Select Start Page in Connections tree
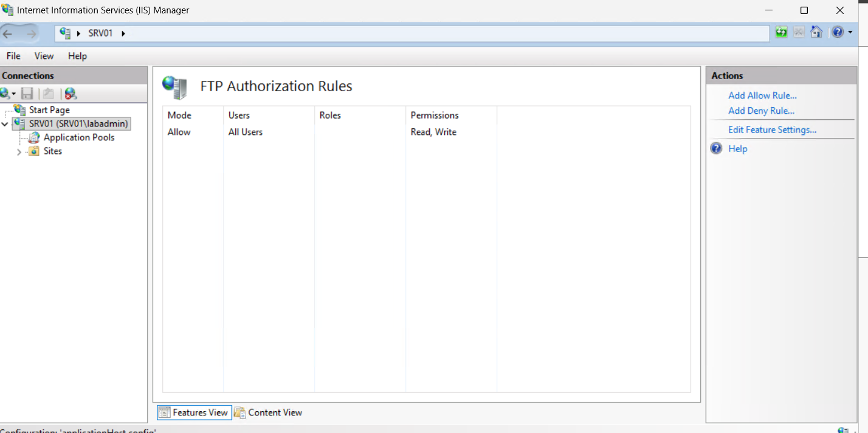The image size is (868, 433). pos(49,110)
